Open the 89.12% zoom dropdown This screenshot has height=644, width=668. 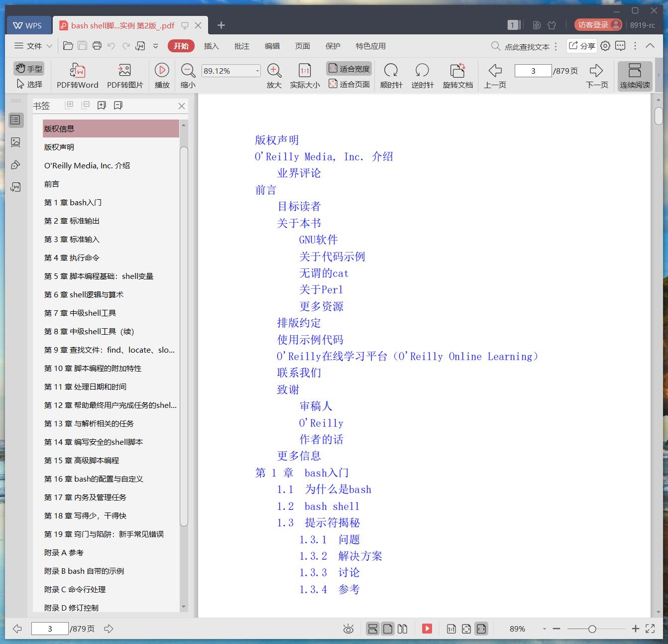pyautogui.click(x=257, y=71)
